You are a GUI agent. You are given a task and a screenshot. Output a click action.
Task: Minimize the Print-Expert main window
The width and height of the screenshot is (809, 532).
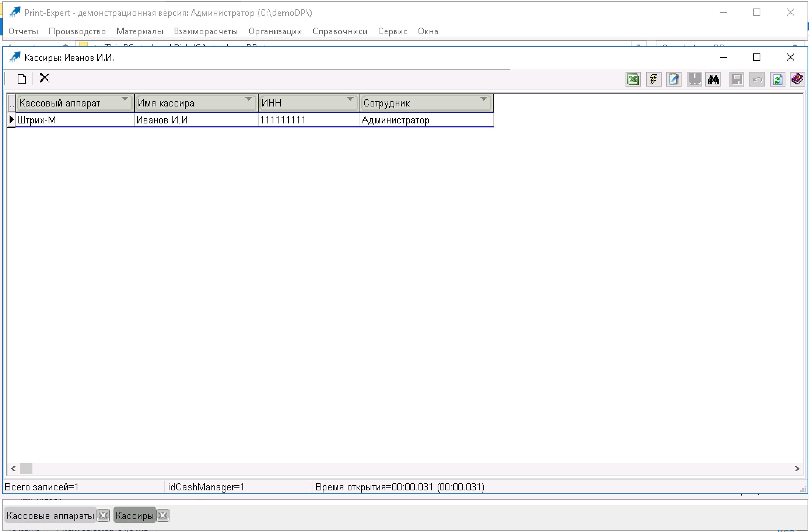tap(724, 13)
